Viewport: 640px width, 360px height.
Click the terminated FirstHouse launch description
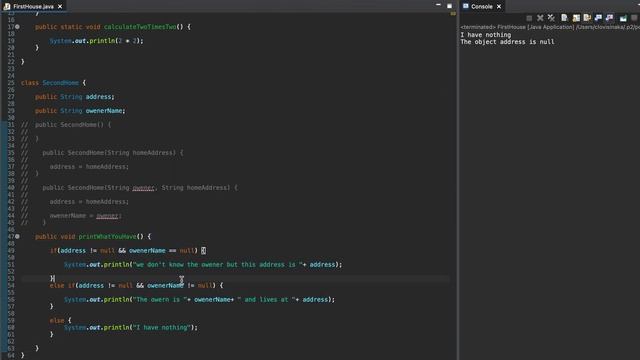550,27
